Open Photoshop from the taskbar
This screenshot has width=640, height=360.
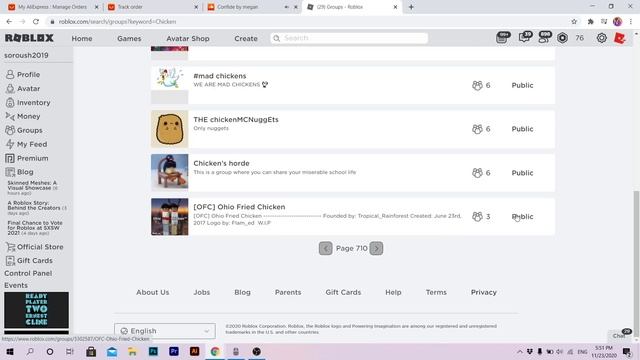[153, 351]
